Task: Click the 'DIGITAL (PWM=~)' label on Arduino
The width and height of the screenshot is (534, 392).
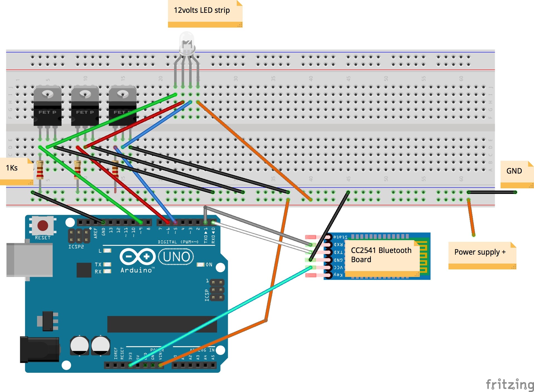Action: (x=178, y=242)
